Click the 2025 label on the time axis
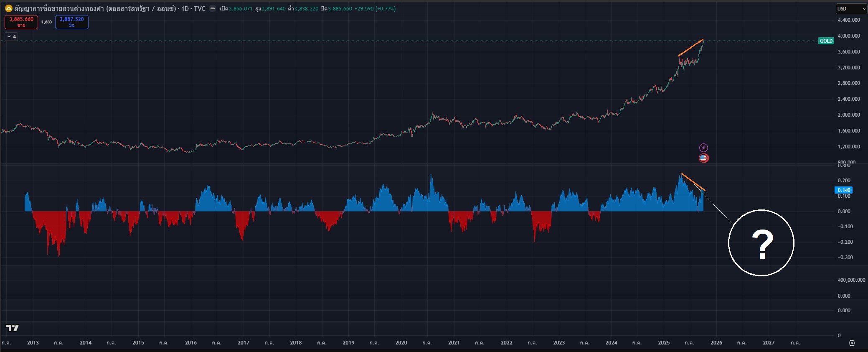Image resolution: width=868 pixels, height=352 pixels. click(x=664, y=343)
